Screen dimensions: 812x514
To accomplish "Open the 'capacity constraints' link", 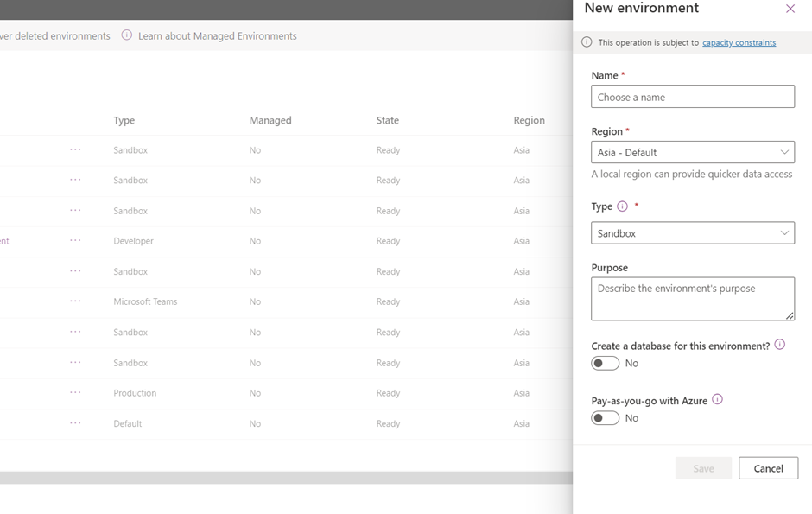I will point(739,41).
